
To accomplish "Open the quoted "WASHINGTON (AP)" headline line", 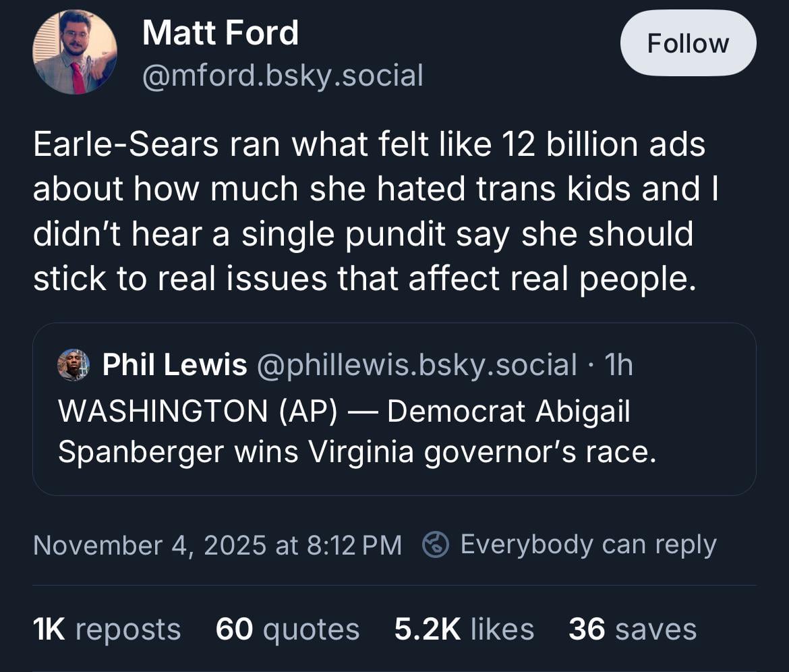I will [344, 411].
